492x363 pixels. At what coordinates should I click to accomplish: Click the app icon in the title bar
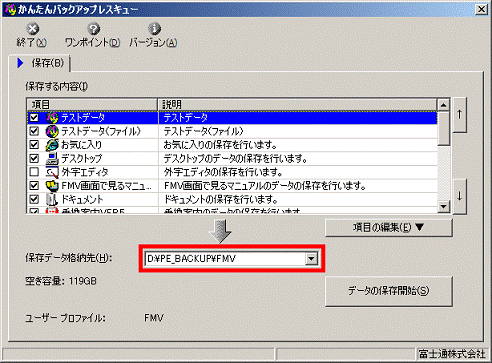coord(10,9)
